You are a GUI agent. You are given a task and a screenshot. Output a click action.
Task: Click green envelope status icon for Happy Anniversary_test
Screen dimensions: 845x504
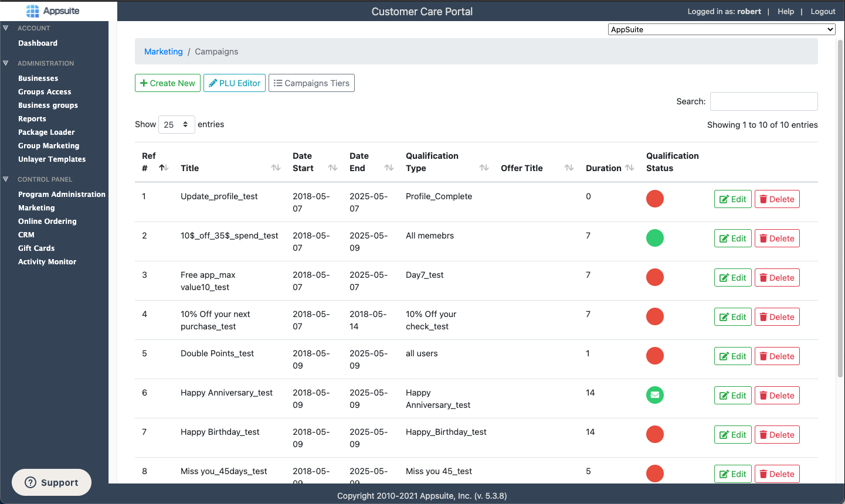coord(654,395)
